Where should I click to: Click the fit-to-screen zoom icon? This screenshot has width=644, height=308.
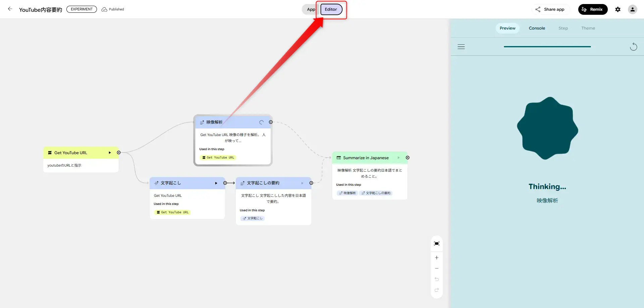(436, 244)
